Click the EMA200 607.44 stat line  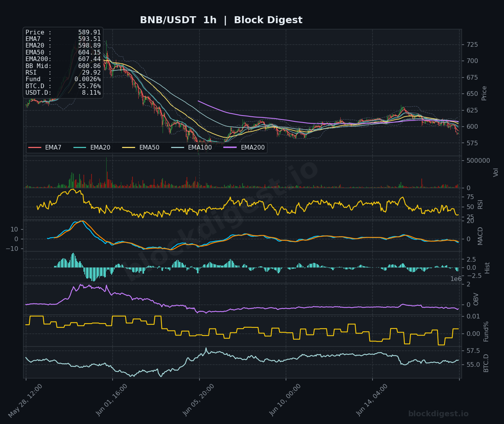(x=63, y=59)
